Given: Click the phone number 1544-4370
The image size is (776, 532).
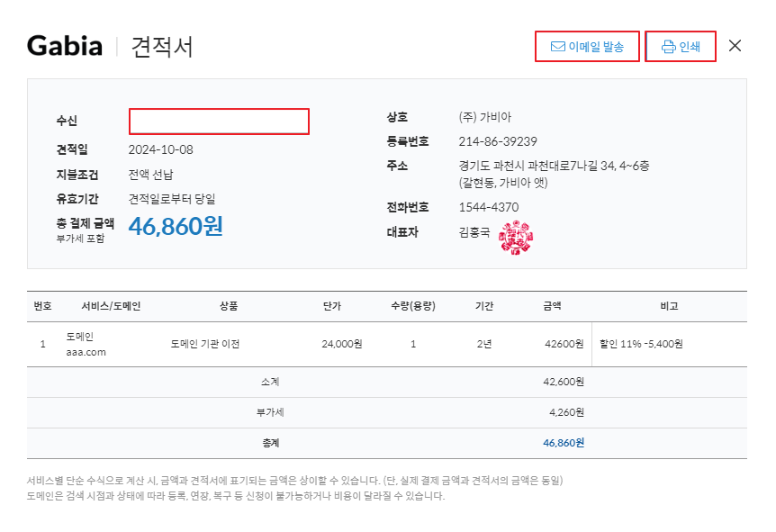Looking at the screenshot, I should pos(489,207).
